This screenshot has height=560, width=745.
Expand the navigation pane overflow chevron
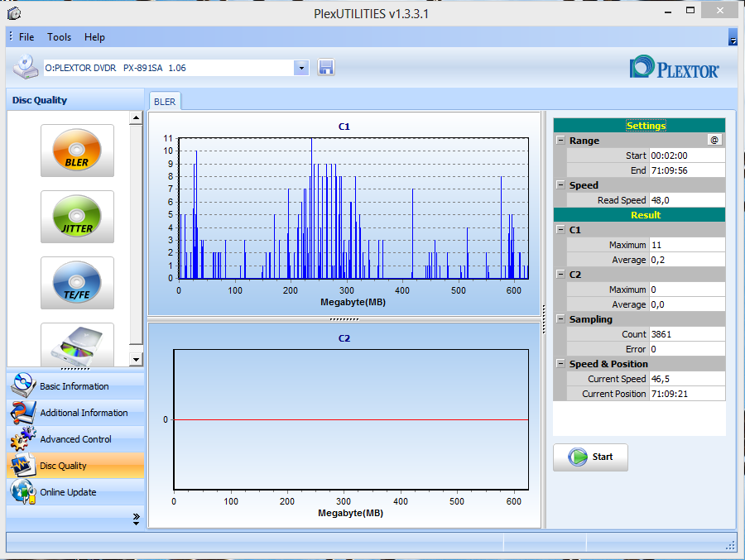point(137,519)
